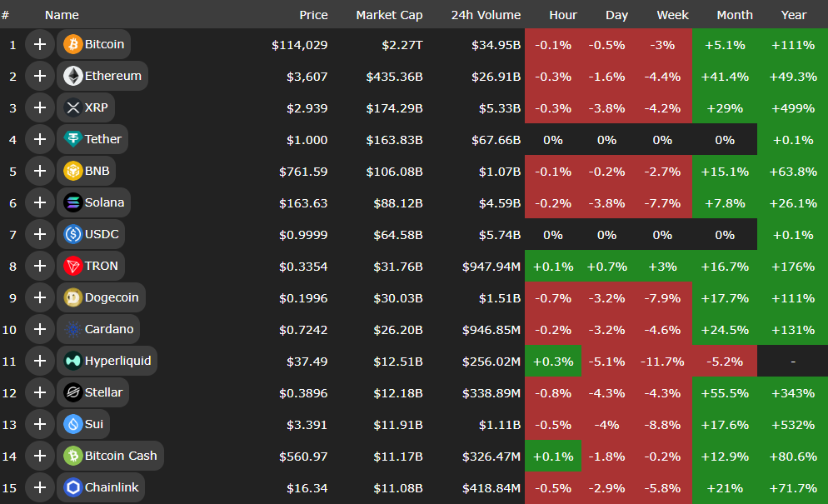Select the Year column header
828x504 pixels.
pyautogui.click(x=793, y=15)
